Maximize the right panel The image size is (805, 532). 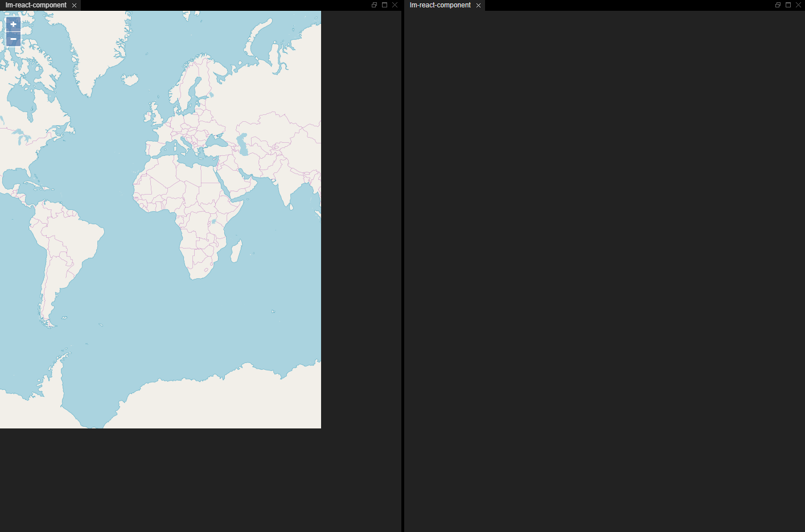[x=788, y=5]
